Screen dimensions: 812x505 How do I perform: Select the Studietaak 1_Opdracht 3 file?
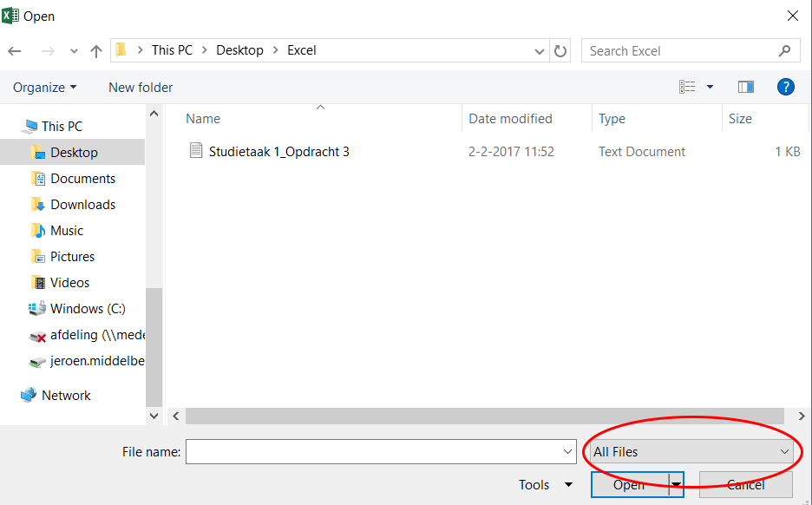[x=278, y=152]
